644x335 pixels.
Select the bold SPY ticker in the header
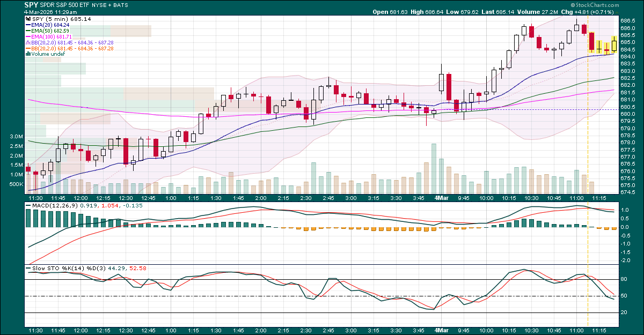(x=31, y=5)
